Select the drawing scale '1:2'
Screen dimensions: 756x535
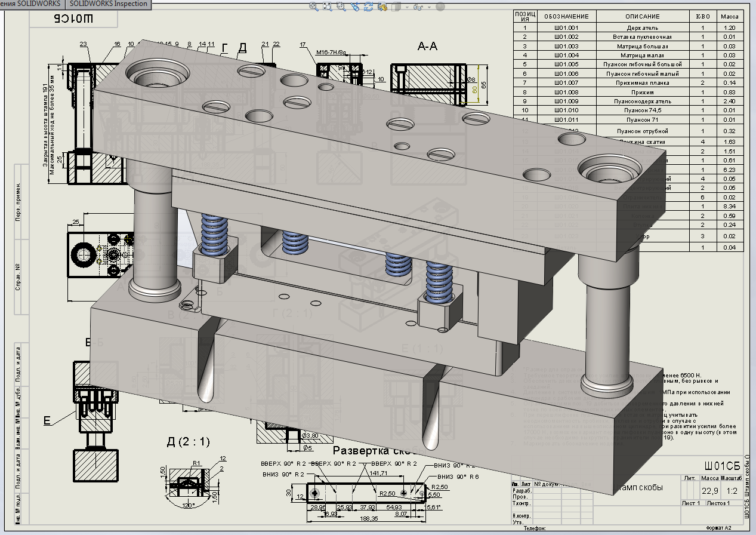point(731,491)
